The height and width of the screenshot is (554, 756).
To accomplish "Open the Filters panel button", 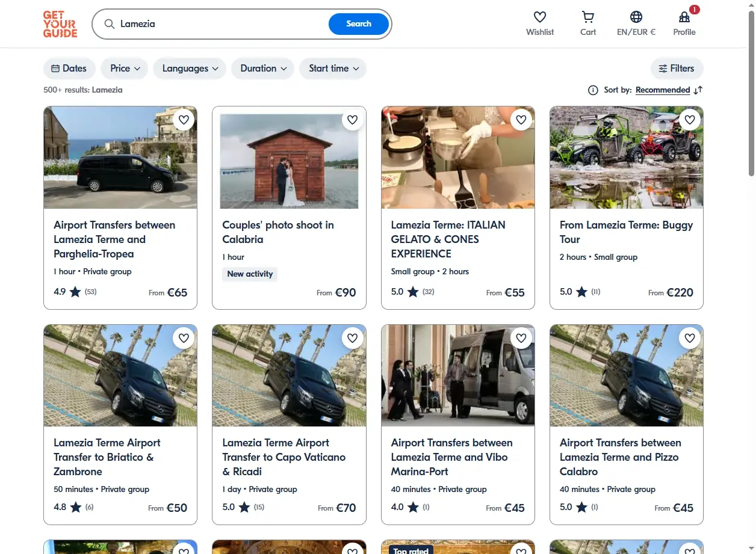I will (677, 69).
